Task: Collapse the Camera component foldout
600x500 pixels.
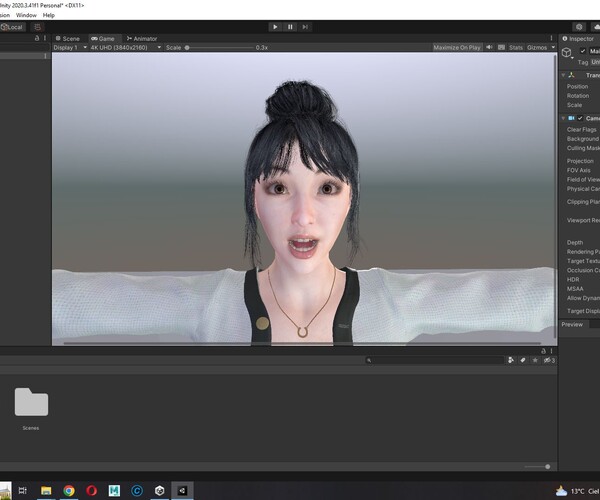Action: (563, 118)
